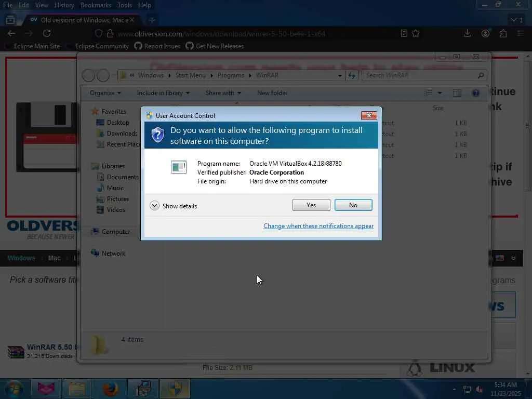Open the View menu in Firefox
The image size is (532, 399).
(42, 5)
